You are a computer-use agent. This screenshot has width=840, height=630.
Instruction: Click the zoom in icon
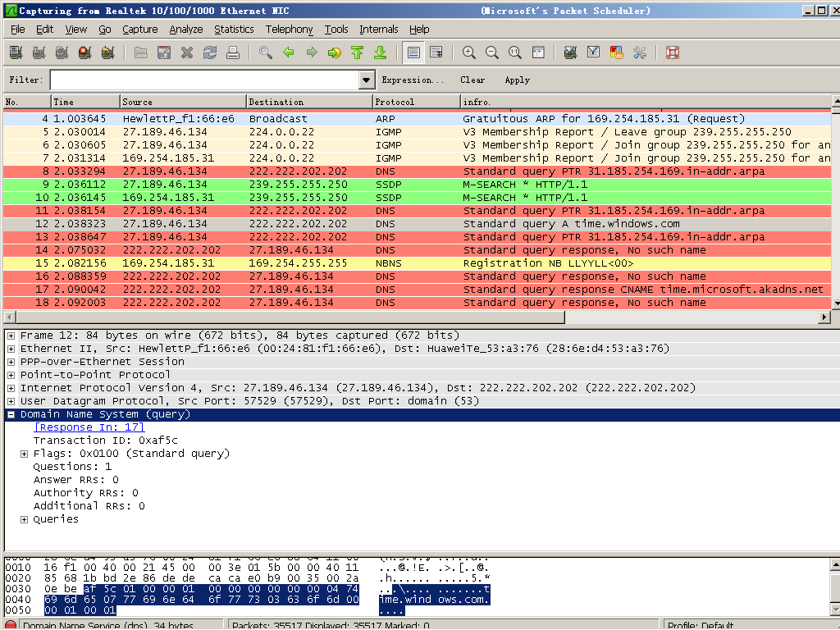coord(468,52)
